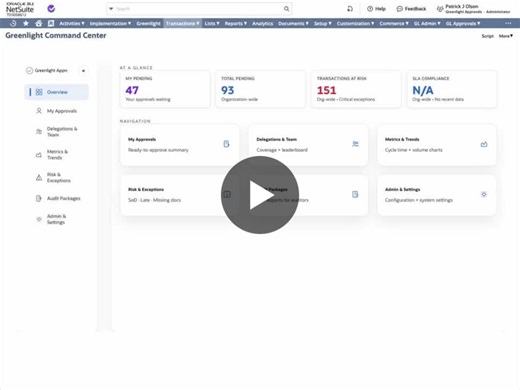Open the Shortcuts star icon
The width and height of the screenshot is (520, 390).
point(26,23)
